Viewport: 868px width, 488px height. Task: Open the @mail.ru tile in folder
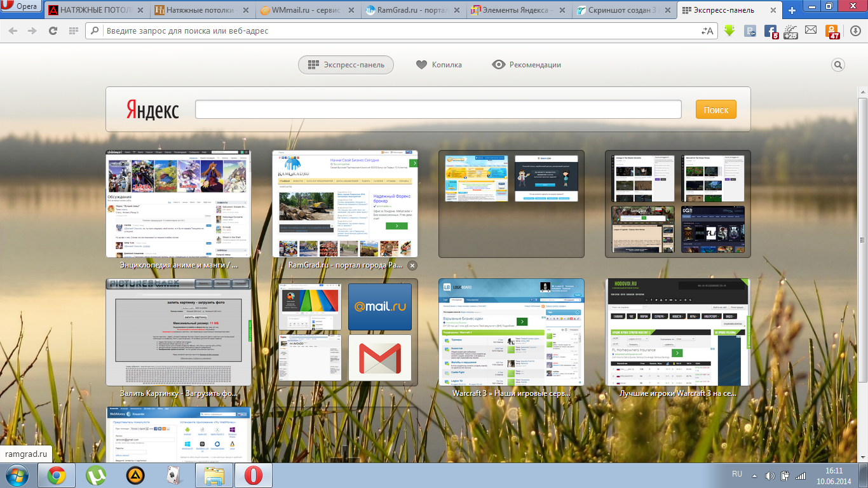click(380, 306)
